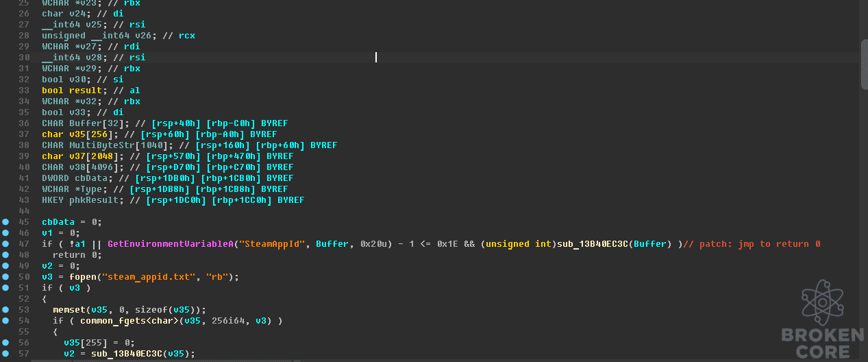Viewport: 868px width, 362px height.
Task: Toggle breakpoint dot beside v35[255] = 0
Action: tap(5, 343)
